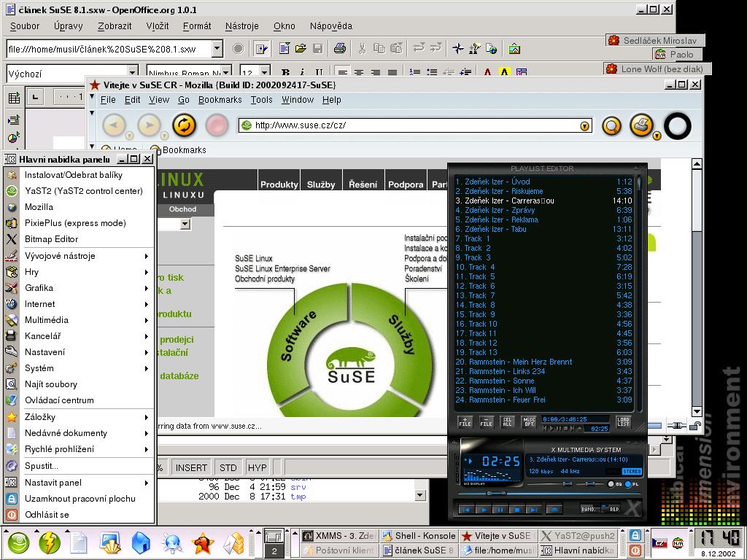This screenshot has height=560, width=747.
Task: Toggle Underline in OpenOffice formatting bar
Action: click(x=319, y=72)
